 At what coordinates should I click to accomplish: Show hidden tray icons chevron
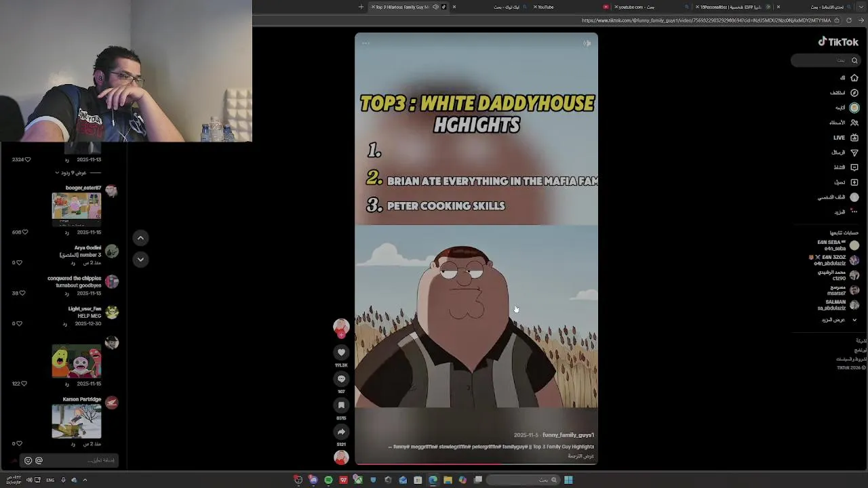coord(85,480)
